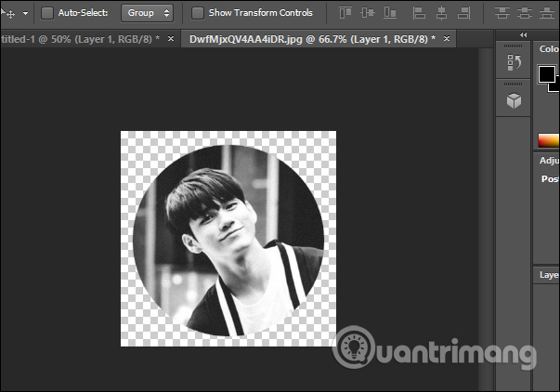This screenshot has width=560, height=392.
Task: Click the Distribute Bottom Edges icon
Action: pos(547,13)
